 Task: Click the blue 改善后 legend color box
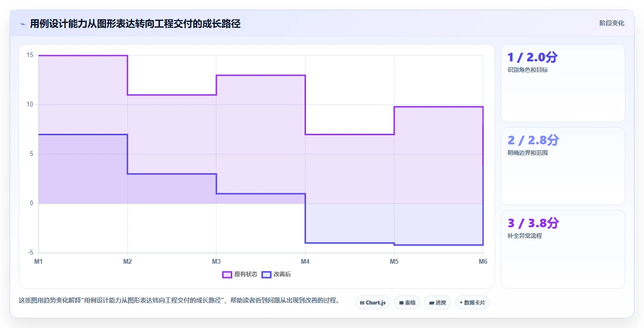(x=266, y=274)
